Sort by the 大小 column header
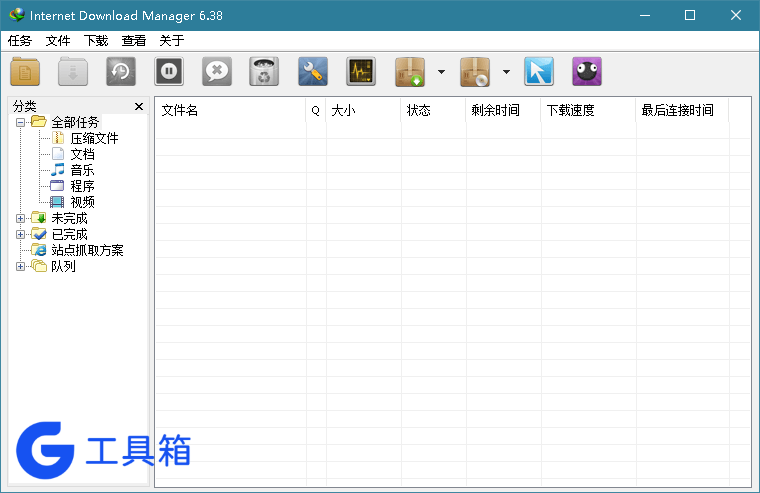 363,111
